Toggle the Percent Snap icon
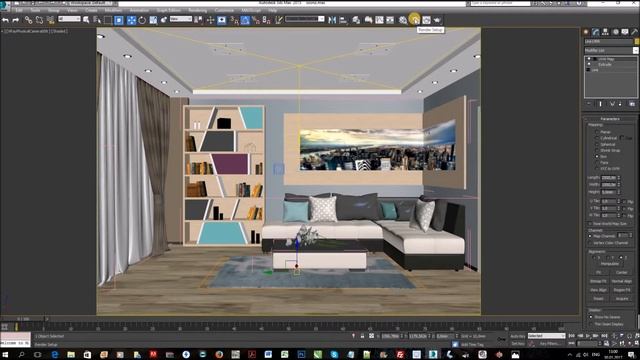 [x=256, y=20]
